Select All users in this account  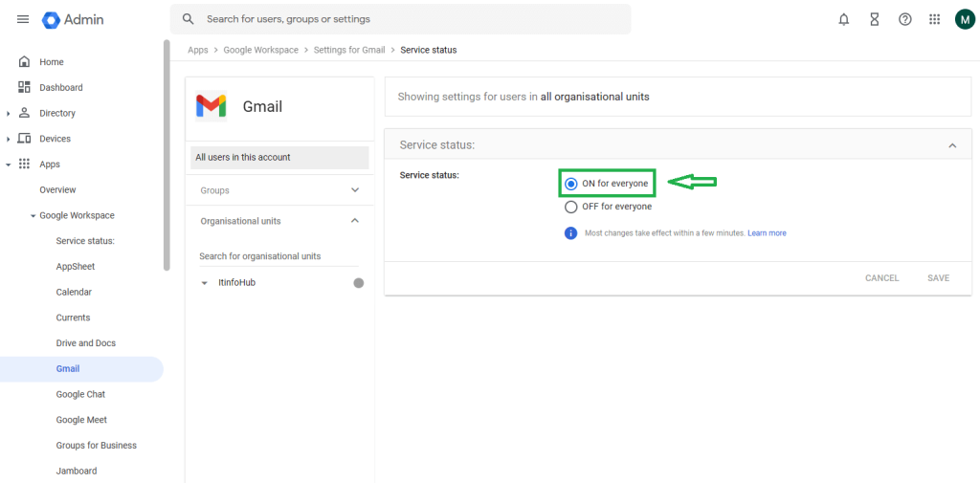point(279,158)
